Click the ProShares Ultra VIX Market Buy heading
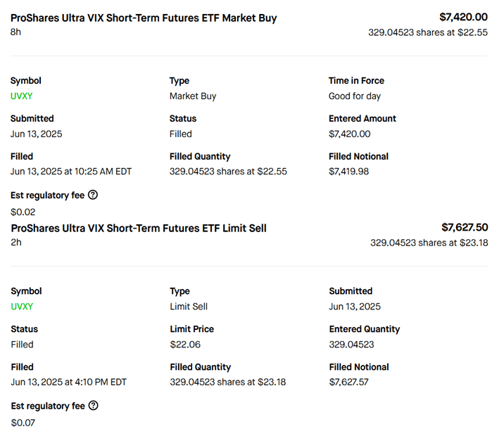Screen dimensions: 504x429 click(144, 18)
